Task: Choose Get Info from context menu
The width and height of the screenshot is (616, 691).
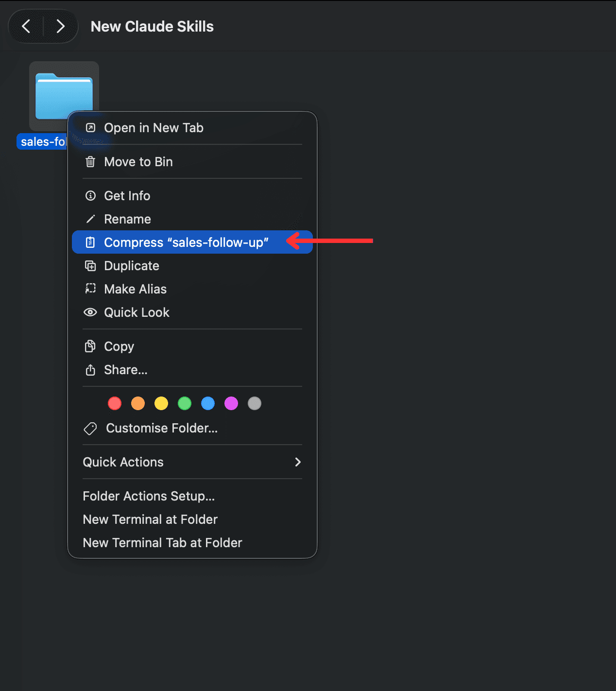Action: 192,196
